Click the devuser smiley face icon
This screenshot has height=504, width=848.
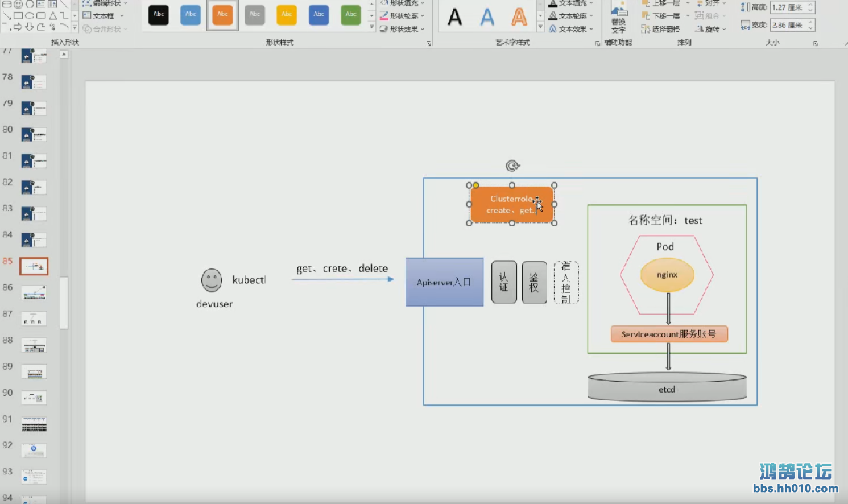pos(212,280)
